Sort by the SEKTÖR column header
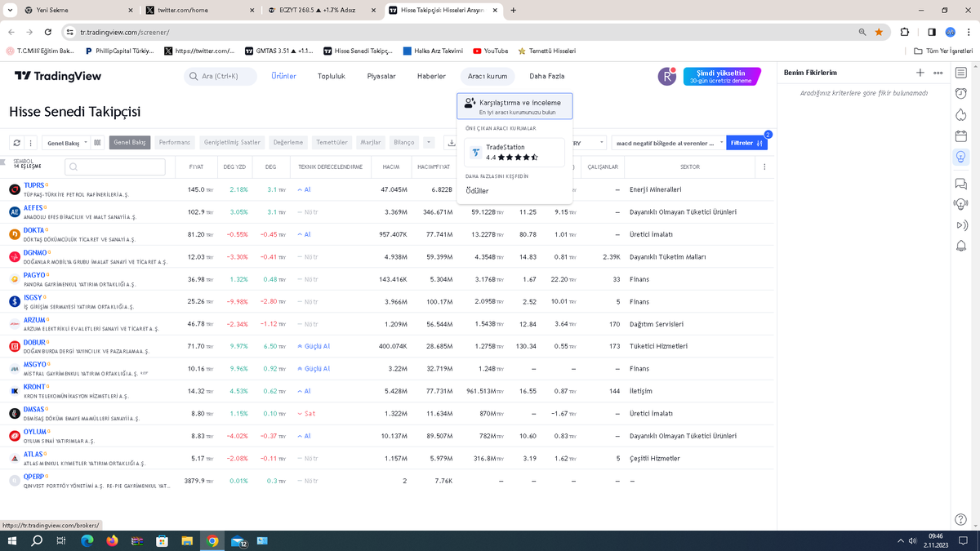 point(689,167)
